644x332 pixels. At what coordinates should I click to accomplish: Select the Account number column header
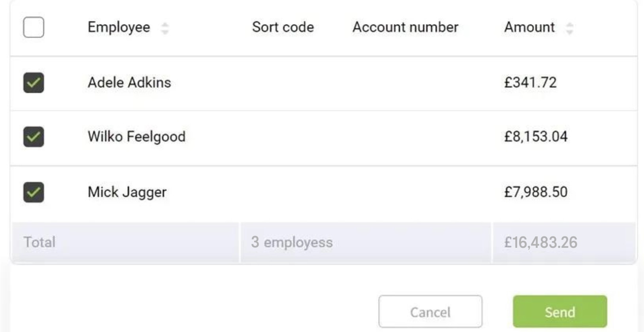coord(405,27)
